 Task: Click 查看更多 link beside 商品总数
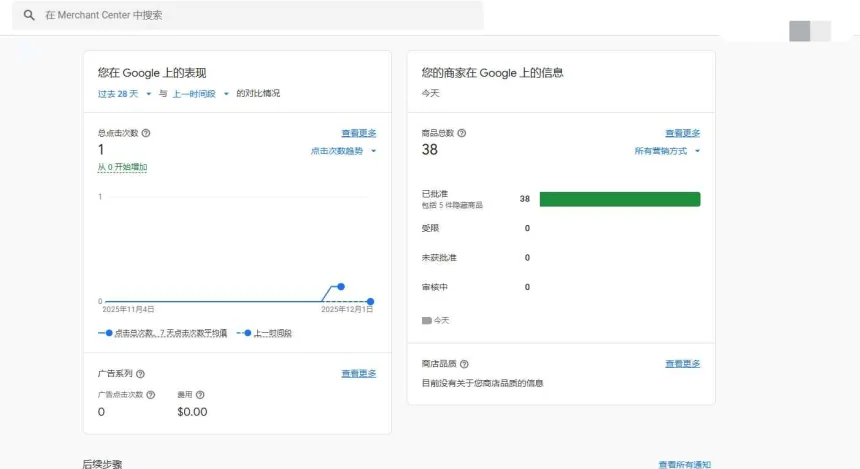tap(682, 133)
